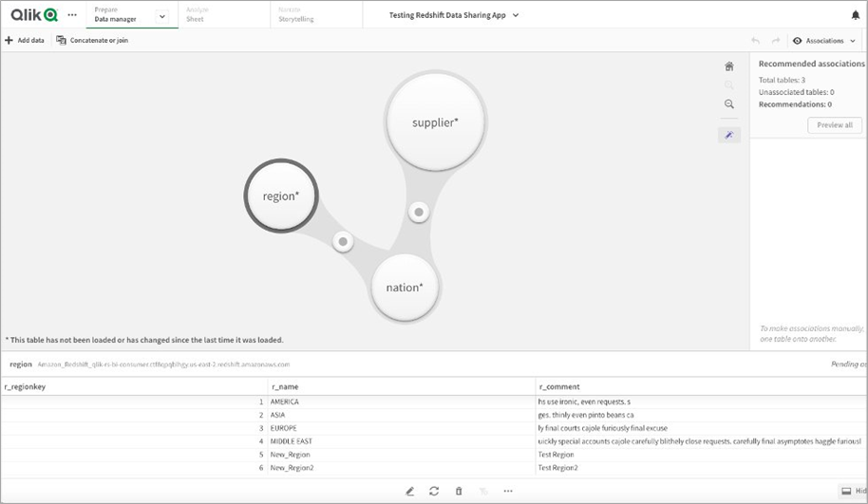Open the notifications bell

856,15
